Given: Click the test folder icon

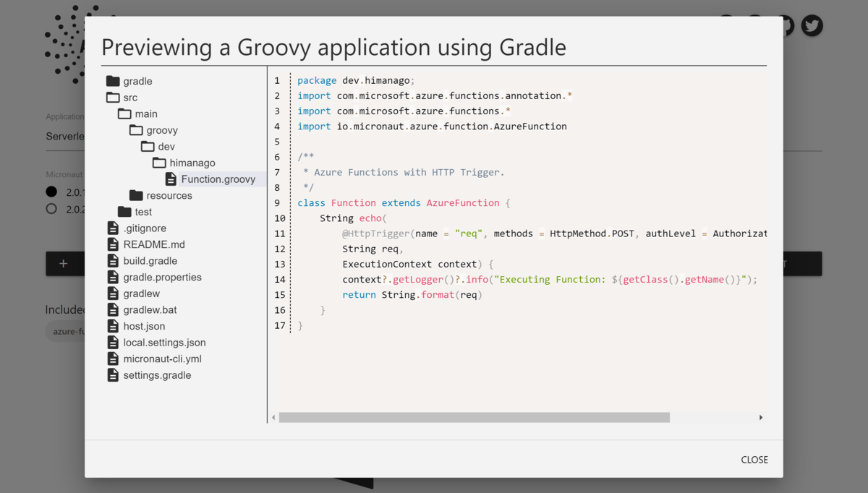Looking at the screenshot, I should tap(124, 212).
